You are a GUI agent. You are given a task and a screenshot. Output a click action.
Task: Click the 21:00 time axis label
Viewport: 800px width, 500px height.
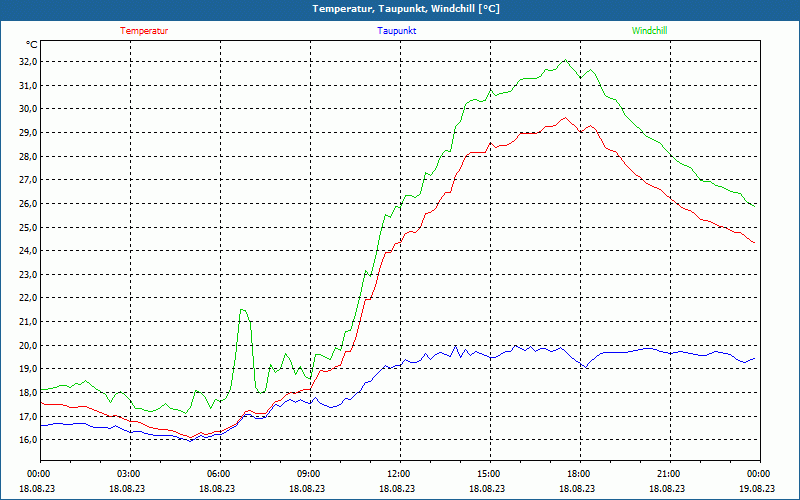670,474
